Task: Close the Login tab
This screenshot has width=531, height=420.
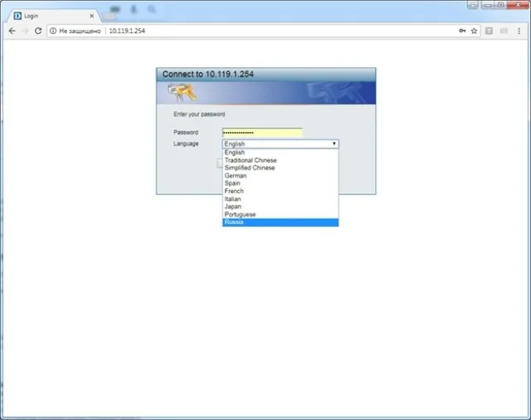Action: (x=92, y=16)
